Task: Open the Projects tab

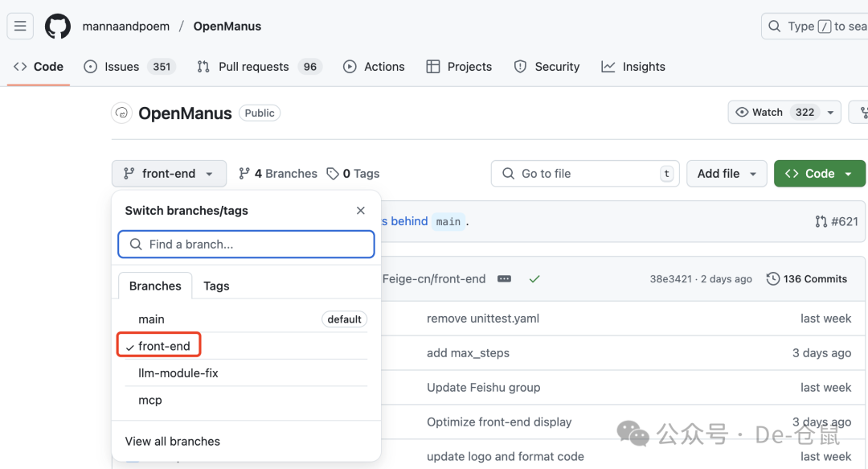Action: [459, 67]
